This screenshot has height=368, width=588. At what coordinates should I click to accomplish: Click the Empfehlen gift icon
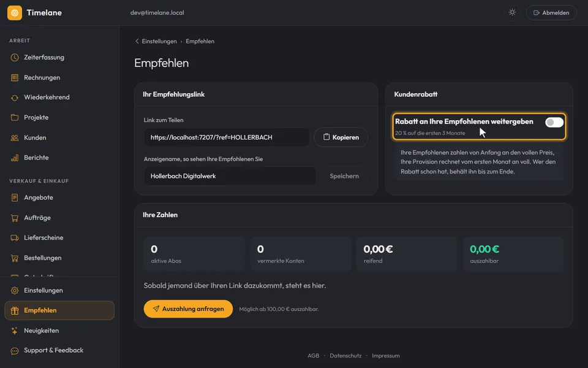tap(15, 310)
